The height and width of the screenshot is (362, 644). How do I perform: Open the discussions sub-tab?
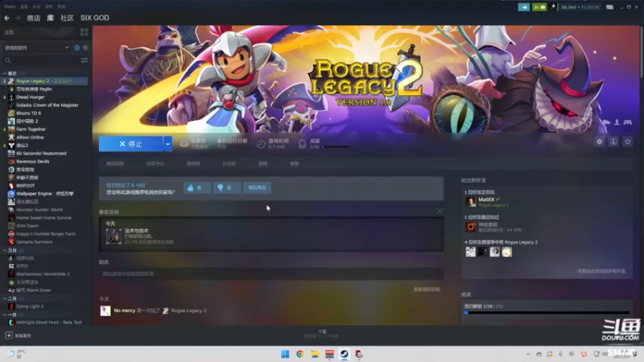229,163
